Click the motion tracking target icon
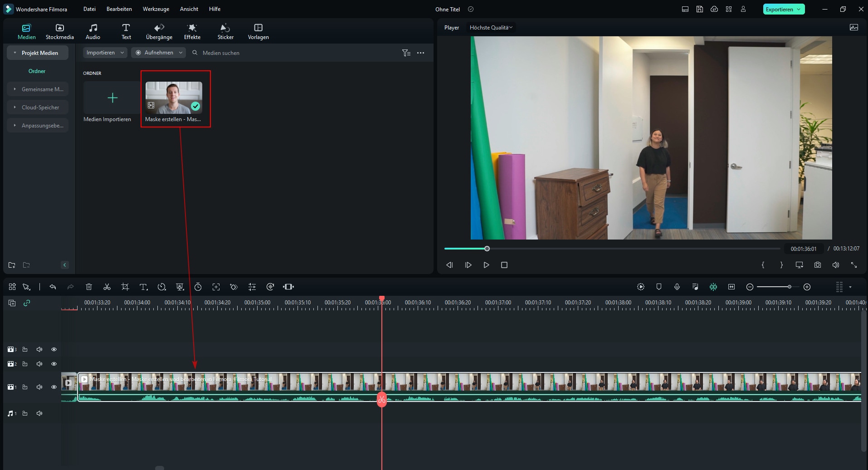Viewport: 868px width, 470px height. 216,287
